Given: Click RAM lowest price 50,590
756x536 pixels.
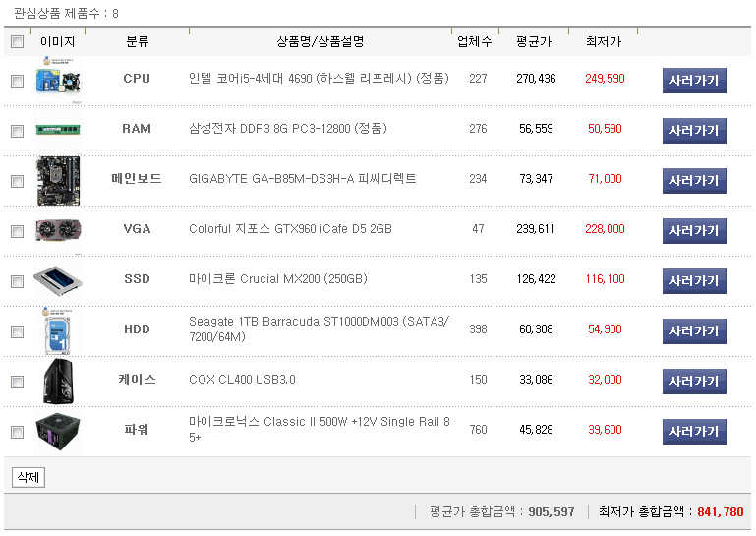Looking at the screenshot, I should pos(605,128).
